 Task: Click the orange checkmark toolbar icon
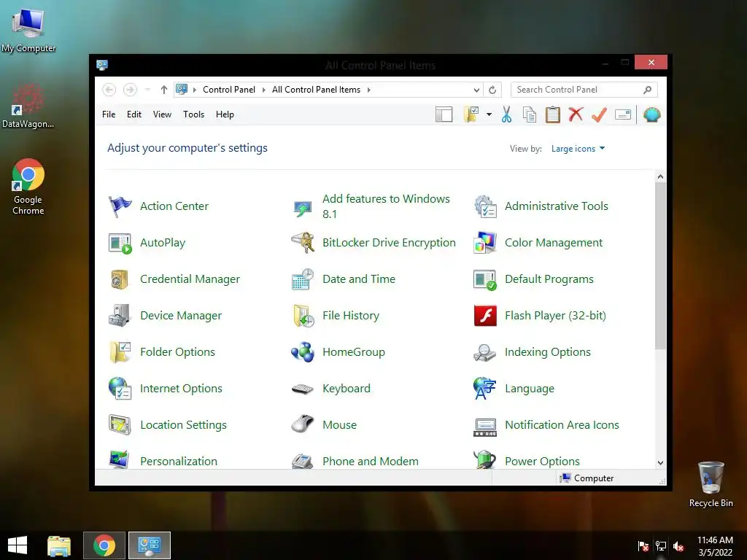tap(600, 114)
